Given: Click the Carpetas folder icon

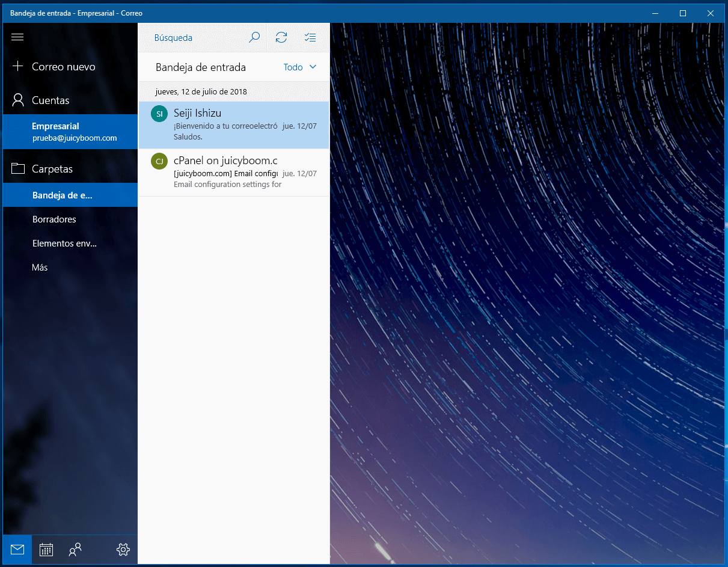Looking at the screenshot, I should (18, 169).
